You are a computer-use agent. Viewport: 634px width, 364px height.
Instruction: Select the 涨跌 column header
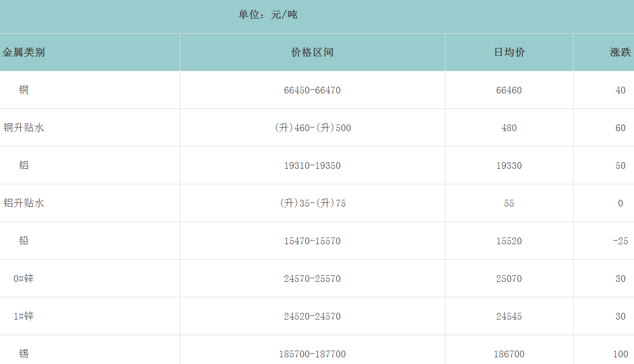(620, 52)
